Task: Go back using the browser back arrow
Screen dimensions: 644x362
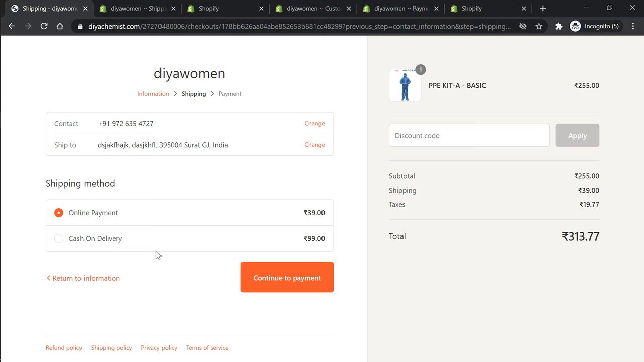Action: pyautogui.click(x=12, y=26)
